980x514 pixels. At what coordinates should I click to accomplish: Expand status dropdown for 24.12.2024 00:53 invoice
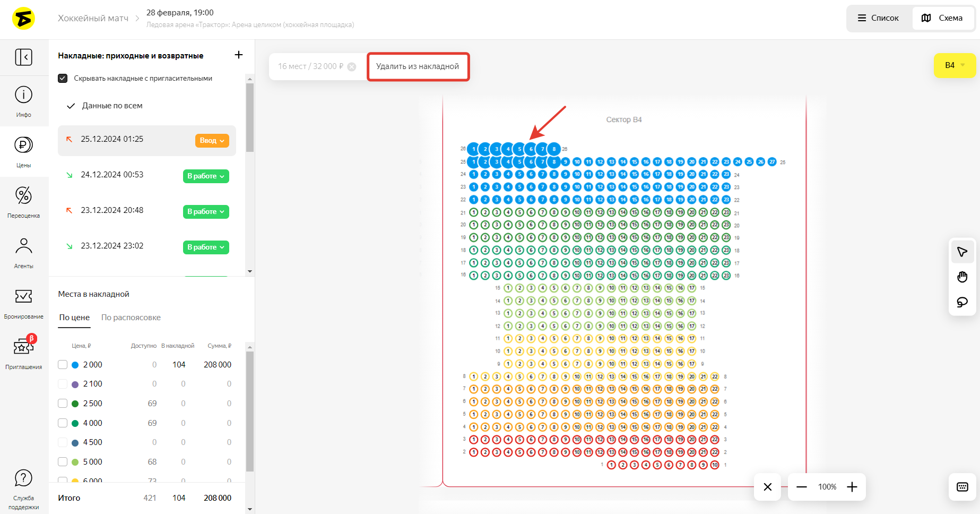(x=205, y=176)
